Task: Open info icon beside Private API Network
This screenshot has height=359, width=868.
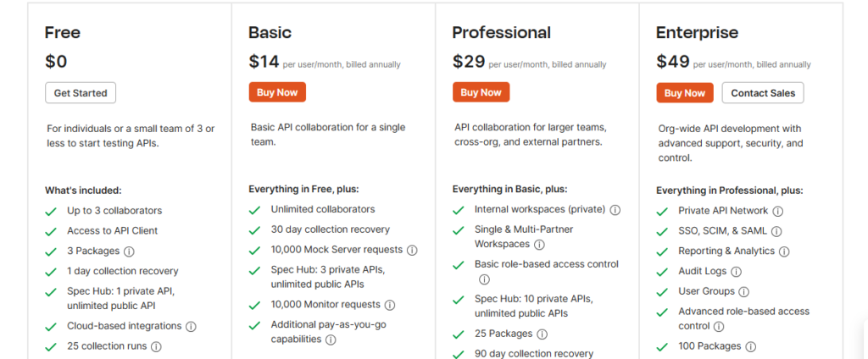Action: [778, 212]
